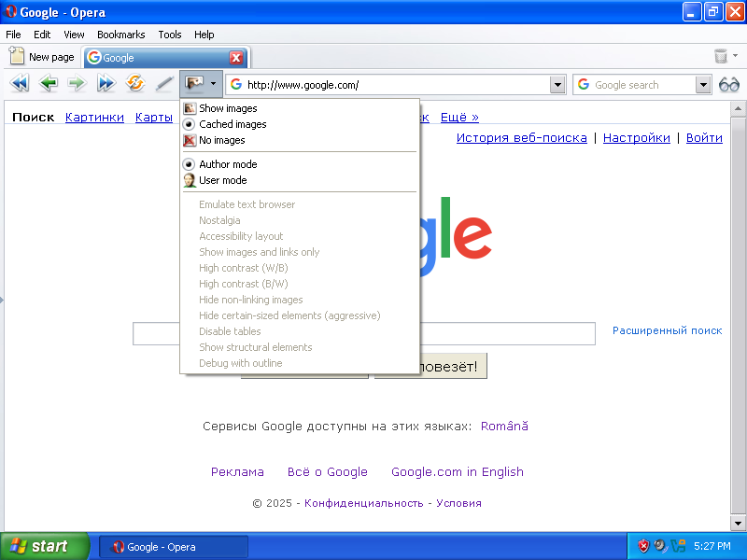Open Google.com in English link
The height and width of the screenshot is (560, 747).
(458, 471)
